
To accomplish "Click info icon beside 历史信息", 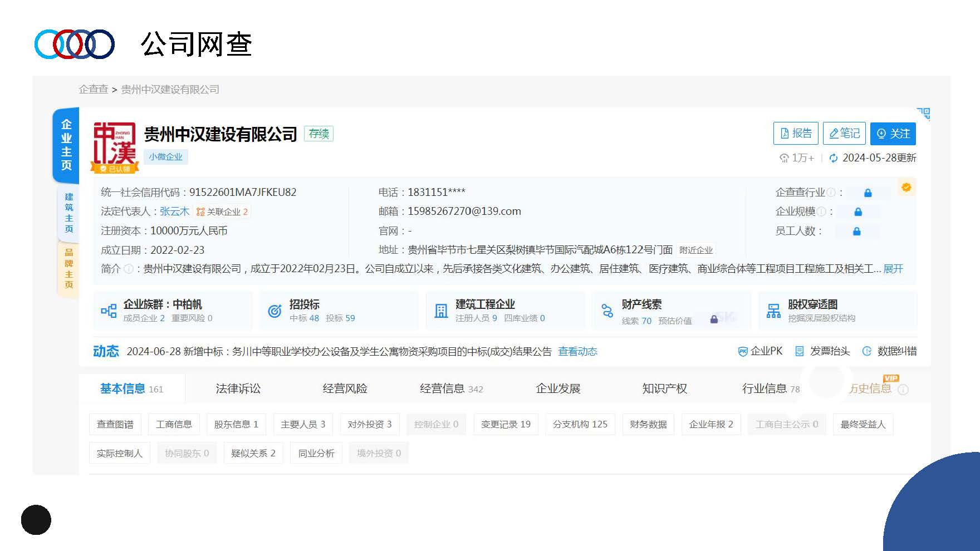I will pos(903,390).
